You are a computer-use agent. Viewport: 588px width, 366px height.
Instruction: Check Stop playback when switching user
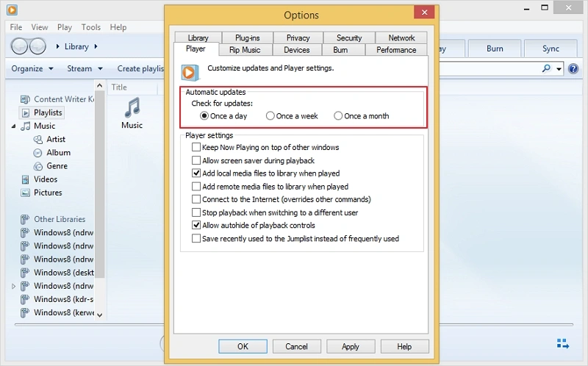(196, 212)
